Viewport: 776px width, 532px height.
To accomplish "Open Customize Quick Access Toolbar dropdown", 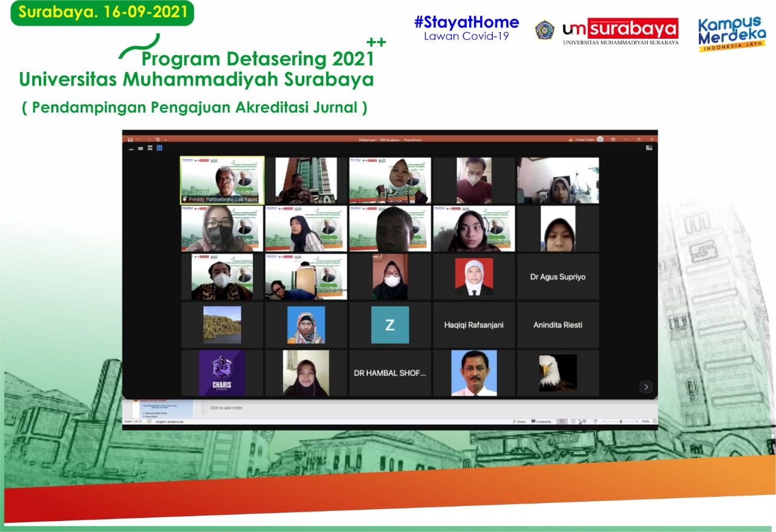I will [x=166, y=140].
